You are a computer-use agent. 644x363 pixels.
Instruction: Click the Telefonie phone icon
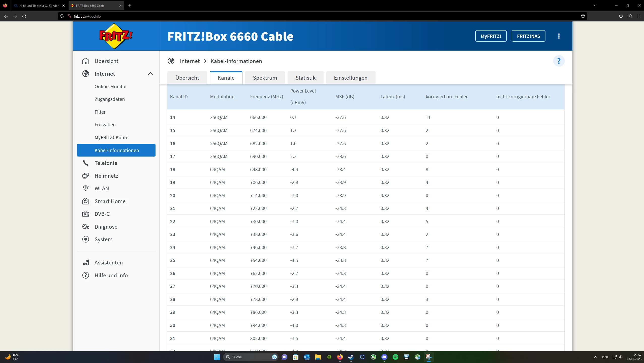click(x=86, y=163)
